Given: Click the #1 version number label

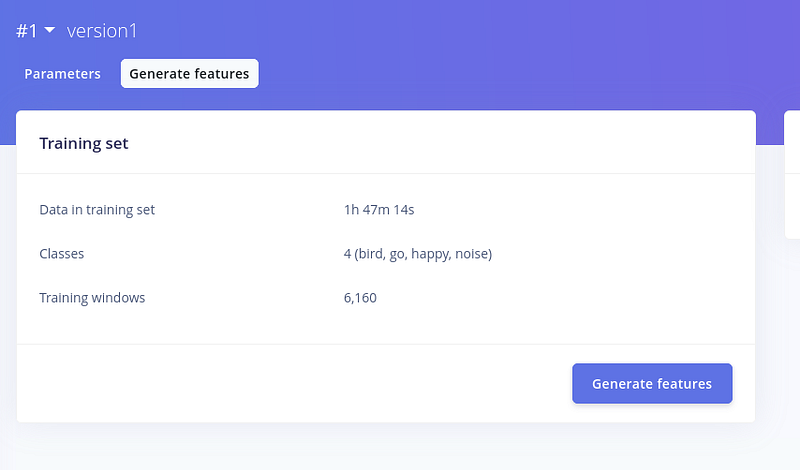Looking at the screenshot, I should (x=27, y=31).
